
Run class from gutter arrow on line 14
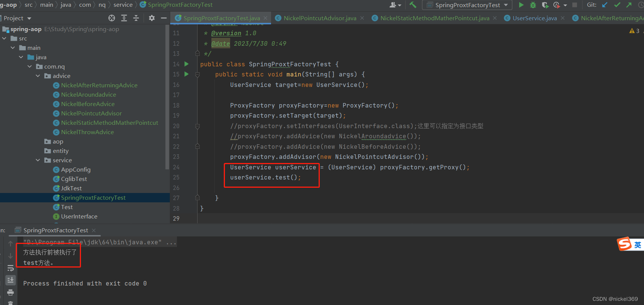click(186, 64)
